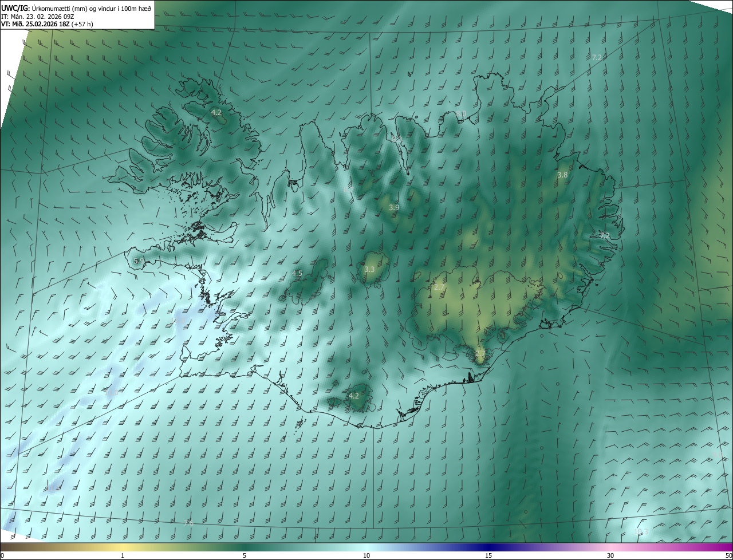This screenshot has height=560, width=733.
Task: Select the 4.2 value in the Westfjords
Action: 216,113
